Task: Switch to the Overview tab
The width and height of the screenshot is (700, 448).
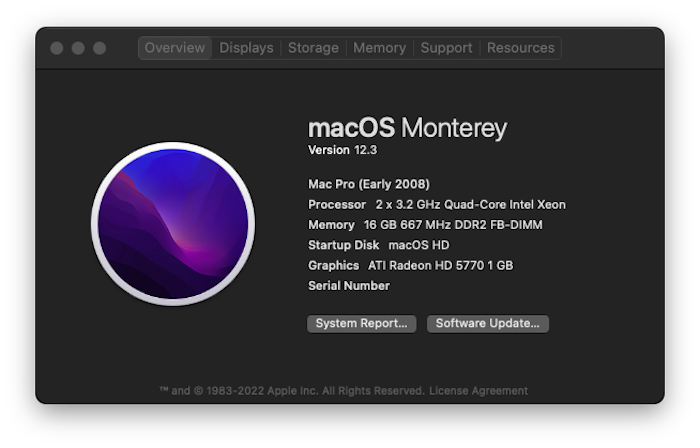Action: (175, 48)
